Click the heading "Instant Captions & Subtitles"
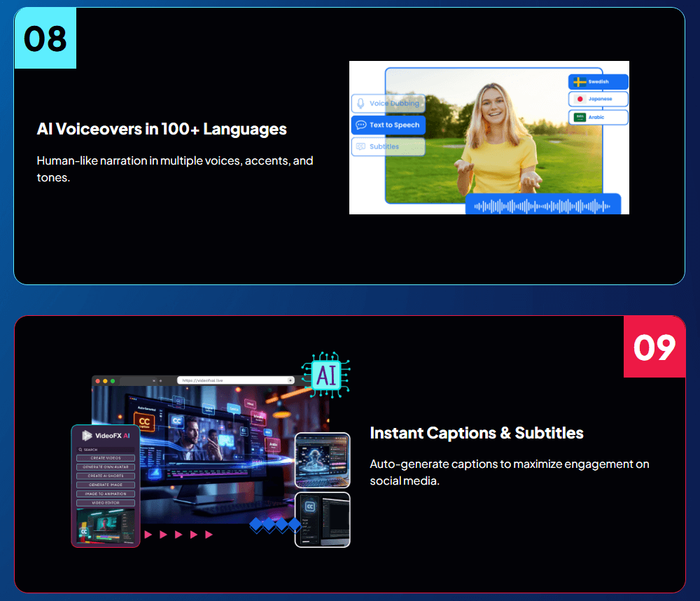This screenshot has width=700, height=601. [x=477, y=433]
